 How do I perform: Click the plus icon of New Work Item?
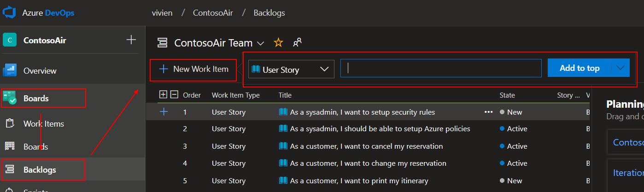[163, 69]
